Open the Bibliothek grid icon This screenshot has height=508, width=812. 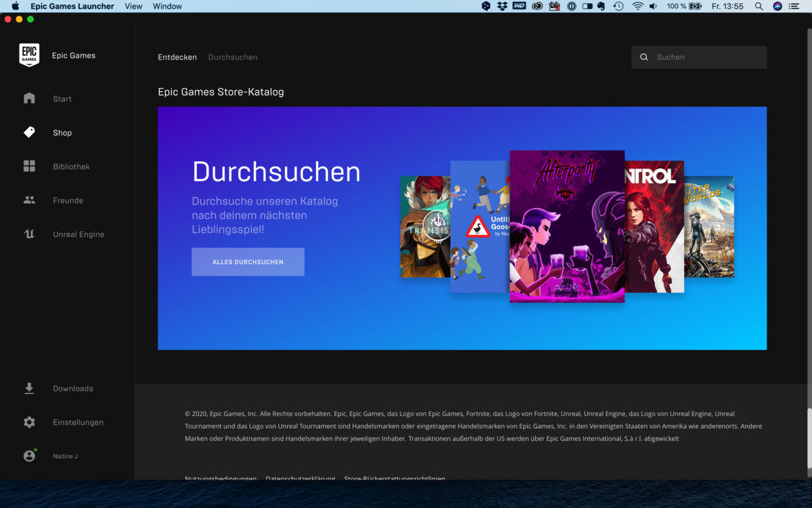click(x=29, y=166)
